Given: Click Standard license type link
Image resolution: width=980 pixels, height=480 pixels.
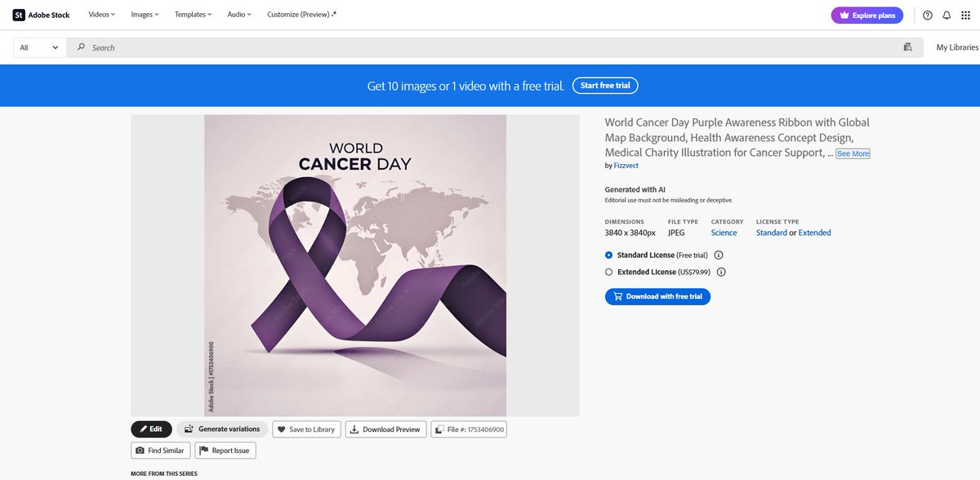Looking at the screenshot, I should 772,233.
